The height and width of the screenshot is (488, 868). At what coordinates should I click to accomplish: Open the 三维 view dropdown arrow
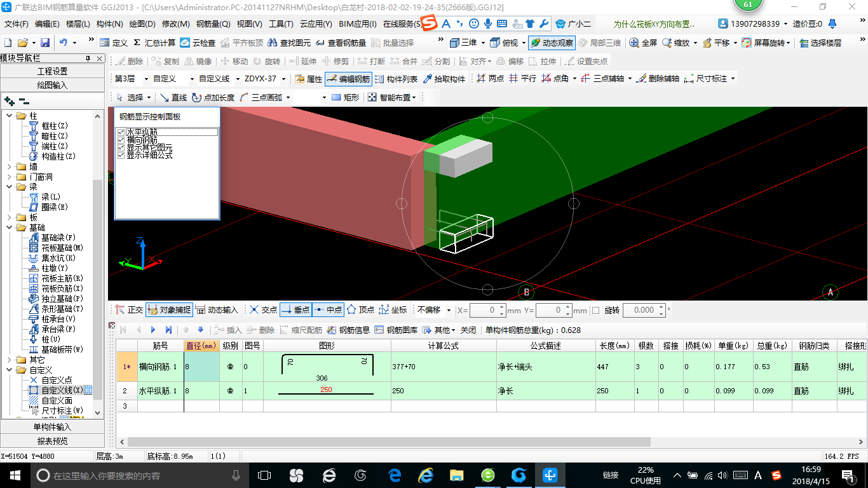(483, 43)
